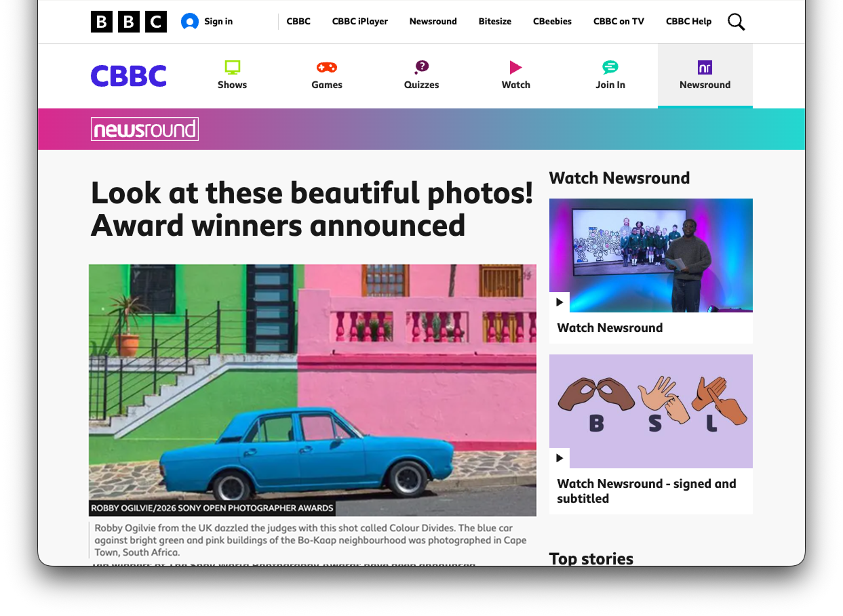Play the Watch Newsround video play icon
The width and height of the screenshot is (843, 616).
tap(560, 302)
